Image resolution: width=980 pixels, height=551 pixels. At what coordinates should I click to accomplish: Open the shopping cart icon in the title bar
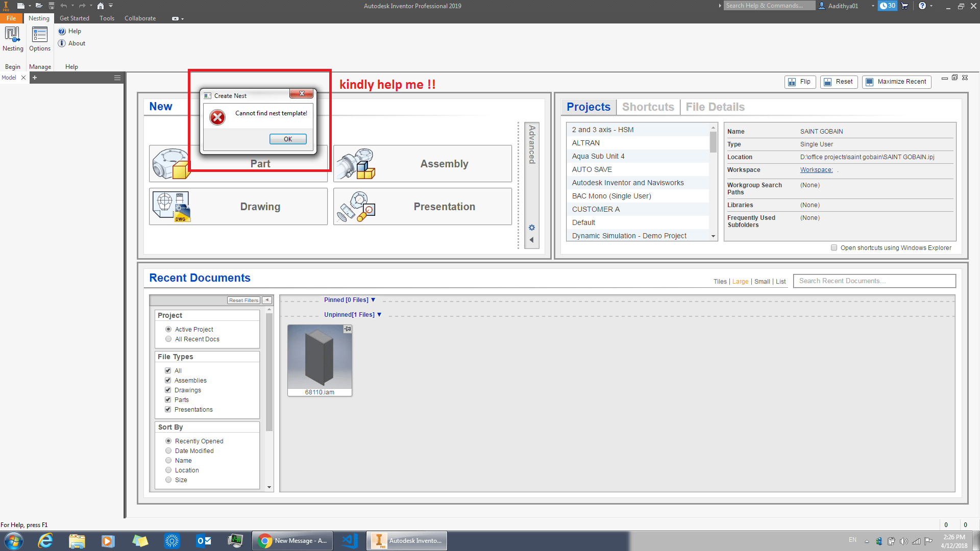[904, 6]
